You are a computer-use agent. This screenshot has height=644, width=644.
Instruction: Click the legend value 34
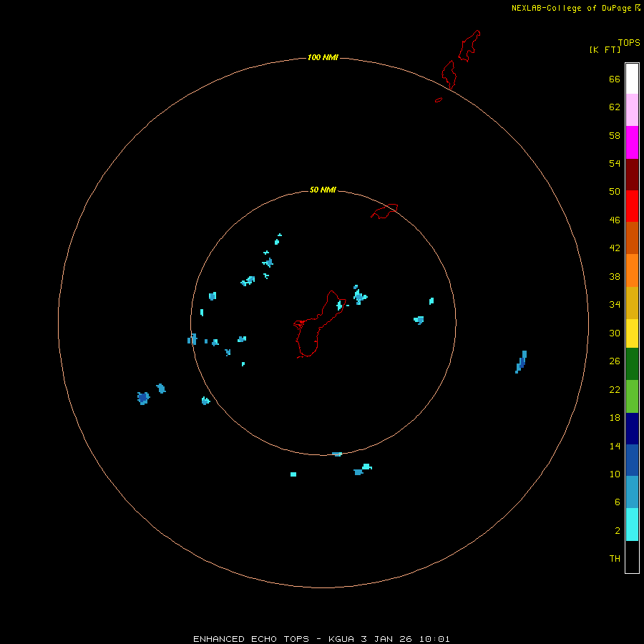(x=615, y=305)
